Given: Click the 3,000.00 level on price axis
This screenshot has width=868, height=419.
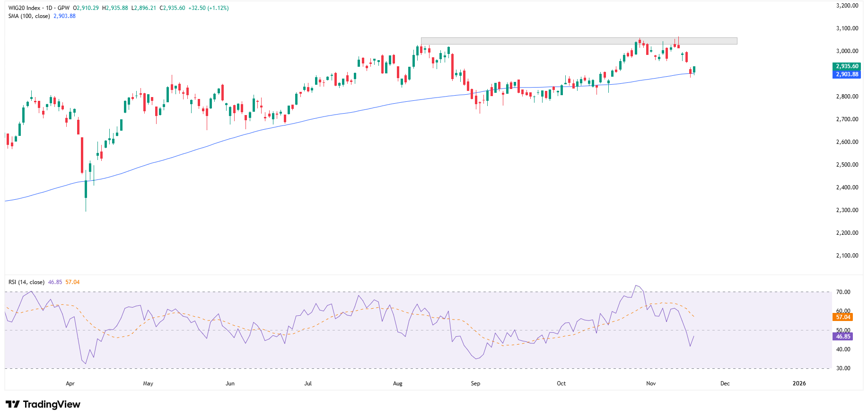Looking at the screenshot, I should tap(847, 51).
